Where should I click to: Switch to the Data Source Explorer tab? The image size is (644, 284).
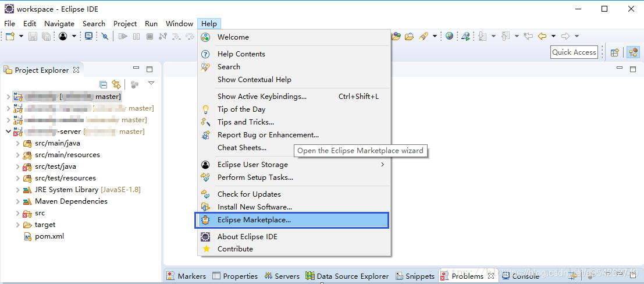(347, 276)
